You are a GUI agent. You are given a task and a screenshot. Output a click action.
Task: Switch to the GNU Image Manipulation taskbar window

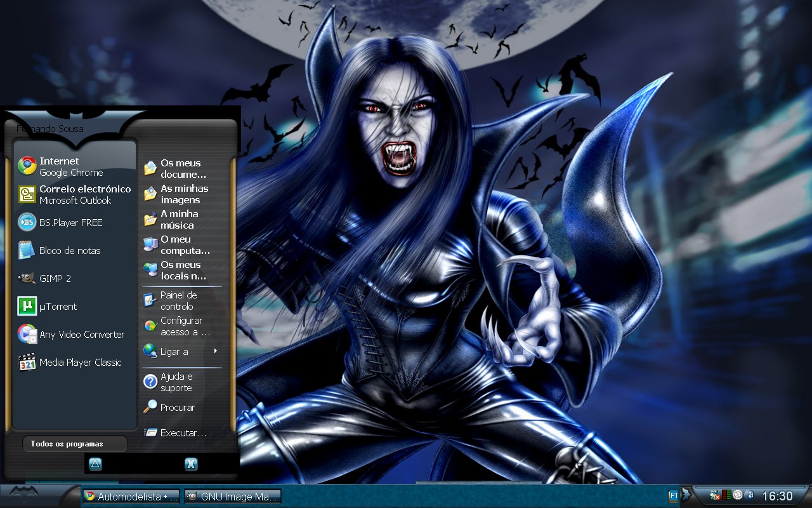[x=233, y=497]
